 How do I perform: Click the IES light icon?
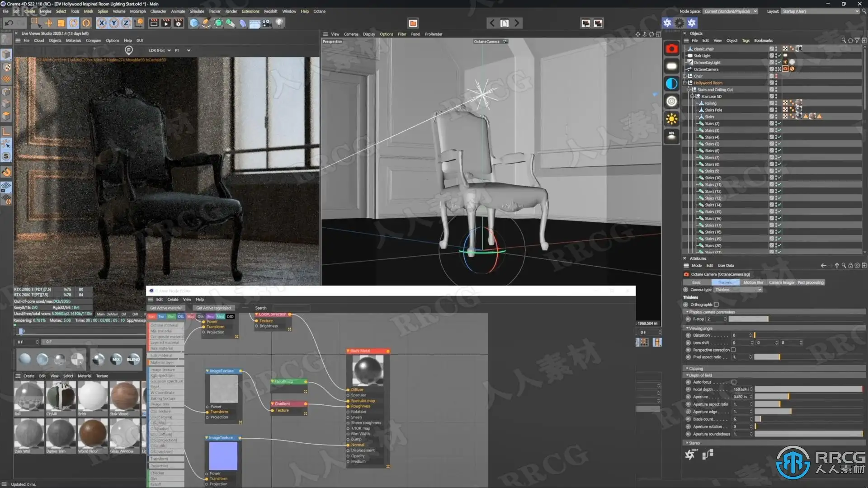coord(671,136)
